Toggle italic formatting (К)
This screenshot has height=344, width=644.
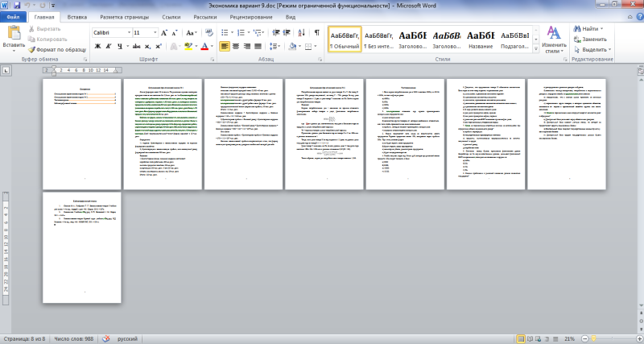tap(108, 46)
